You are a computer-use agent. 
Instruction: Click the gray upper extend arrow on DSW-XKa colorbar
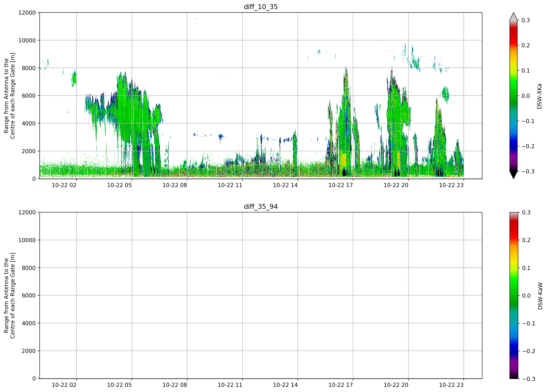(x=513, y=16)
